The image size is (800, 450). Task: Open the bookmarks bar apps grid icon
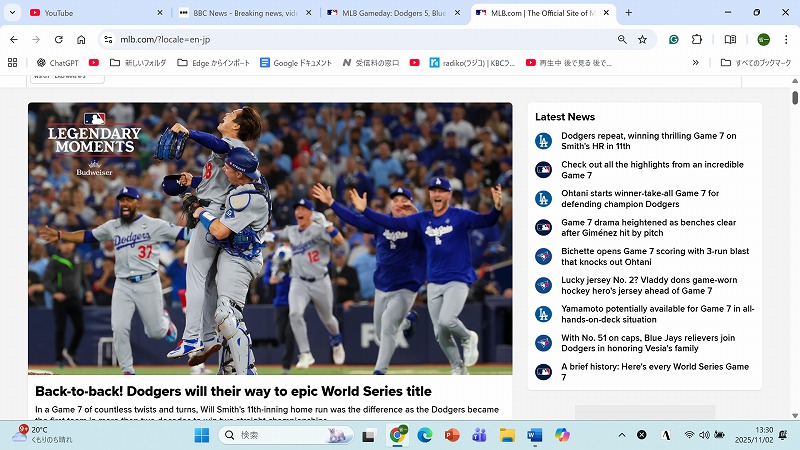pyautogui.click(x=13, y=62)
